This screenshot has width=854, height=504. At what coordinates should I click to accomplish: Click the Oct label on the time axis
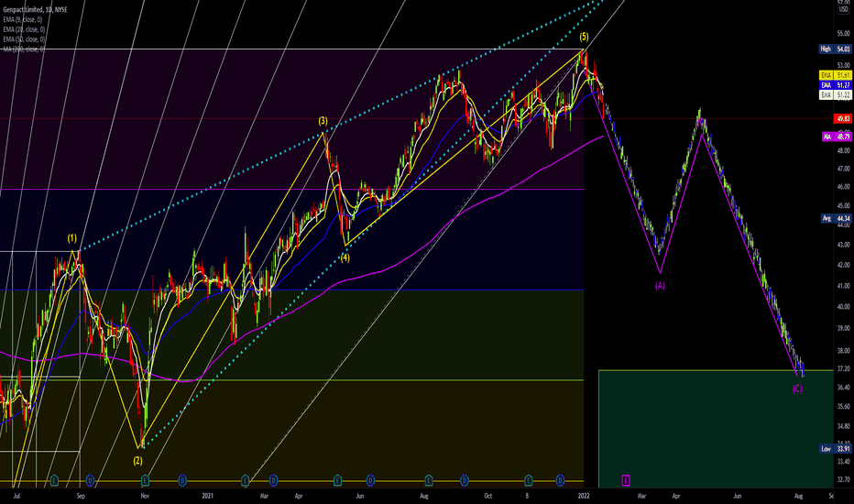click(488, 496)
